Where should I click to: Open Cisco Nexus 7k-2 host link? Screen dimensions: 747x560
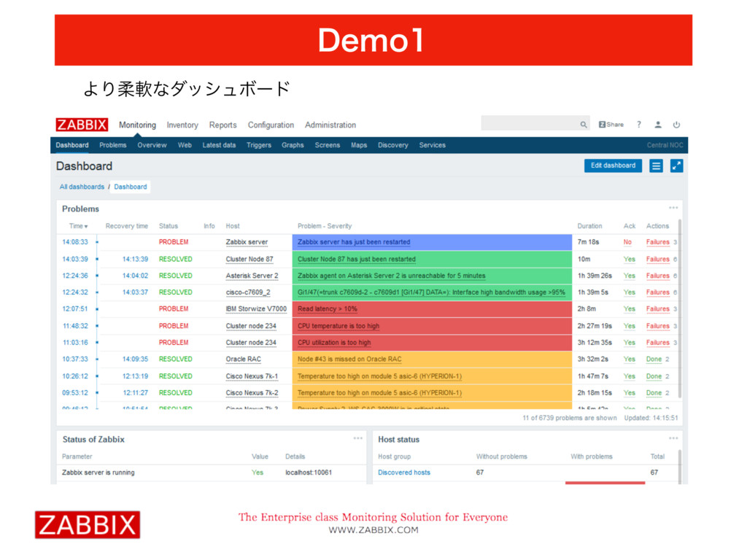tap(252, 393)
